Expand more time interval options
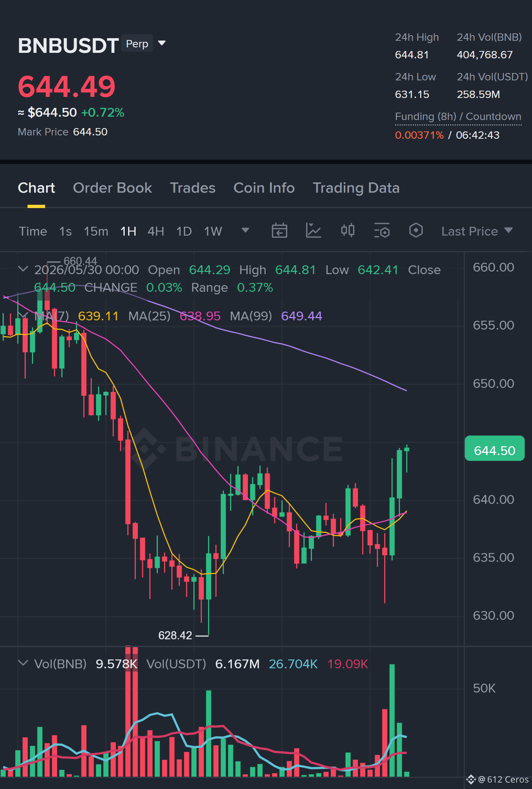Screen dimensions: 532x789 click(x=245, y=230)
